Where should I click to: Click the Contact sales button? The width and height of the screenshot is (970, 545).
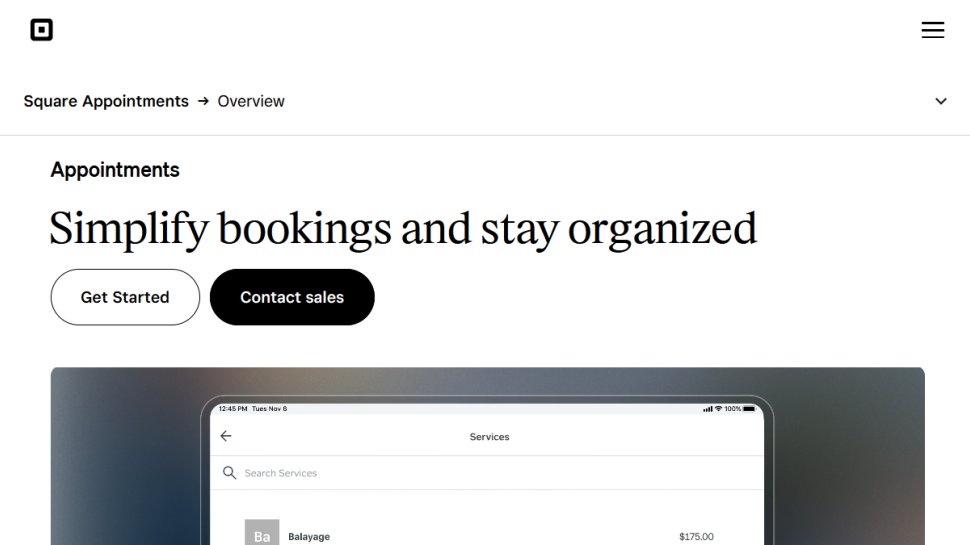click(292, 297)
